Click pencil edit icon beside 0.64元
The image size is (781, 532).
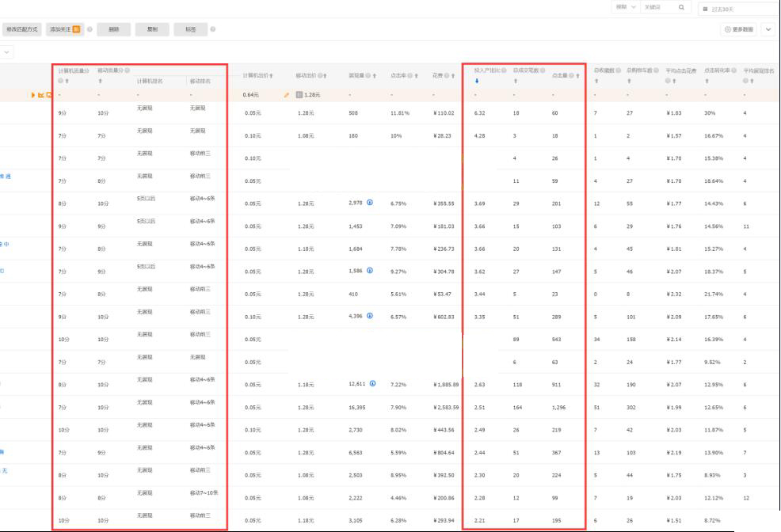pyautogui.click(x=287, y=94)
